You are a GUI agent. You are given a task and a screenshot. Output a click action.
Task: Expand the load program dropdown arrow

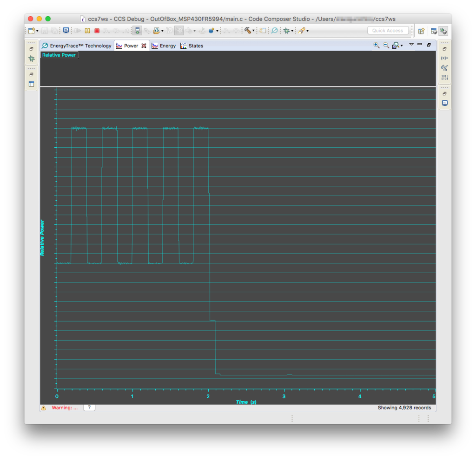[x=162, y=31]
